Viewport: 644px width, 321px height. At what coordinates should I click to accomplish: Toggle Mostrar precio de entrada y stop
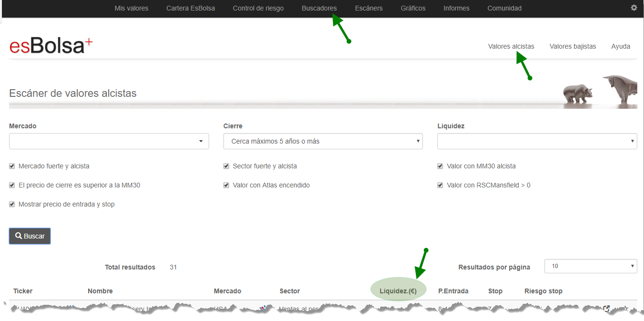click(x=12, y=204)
